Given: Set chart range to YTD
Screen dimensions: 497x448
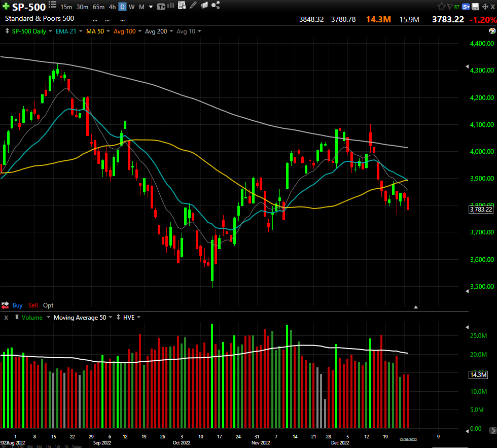Looking at the screenshot, I should (20, 446).
